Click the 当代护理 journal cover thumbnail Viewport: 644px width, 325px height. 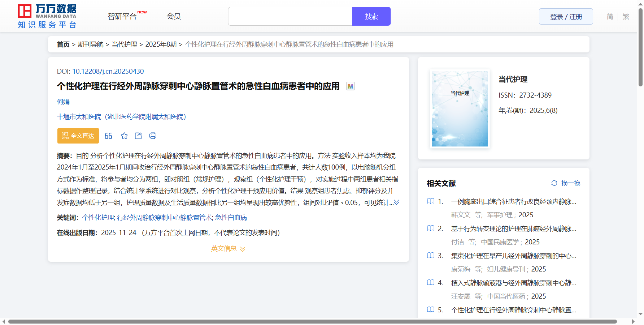460,108
